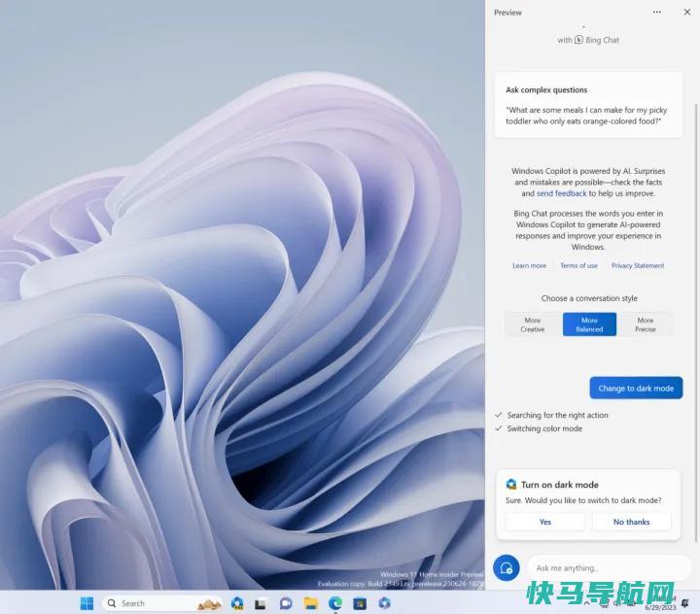This screenshot has width=700, height=614.
Task: Open the Terms of use link
Action: pyautogui.click(x=578, y=265)
